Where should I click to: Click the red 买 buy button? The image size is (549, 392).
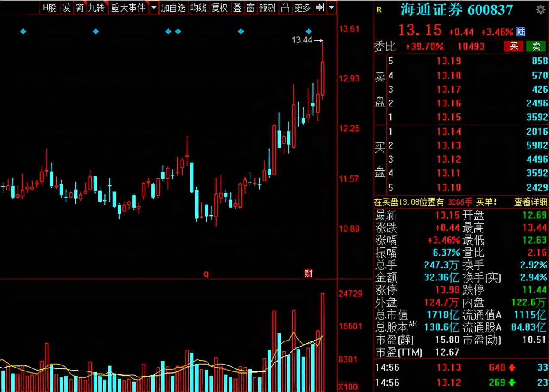514,46
